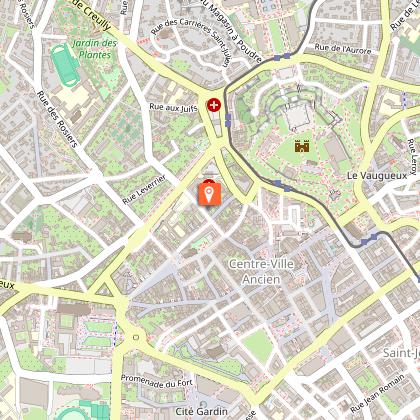This screenshot has width=420, height=420.
Task: Click the Centre-Ville Ancien district label
Action: click(261, 271)
